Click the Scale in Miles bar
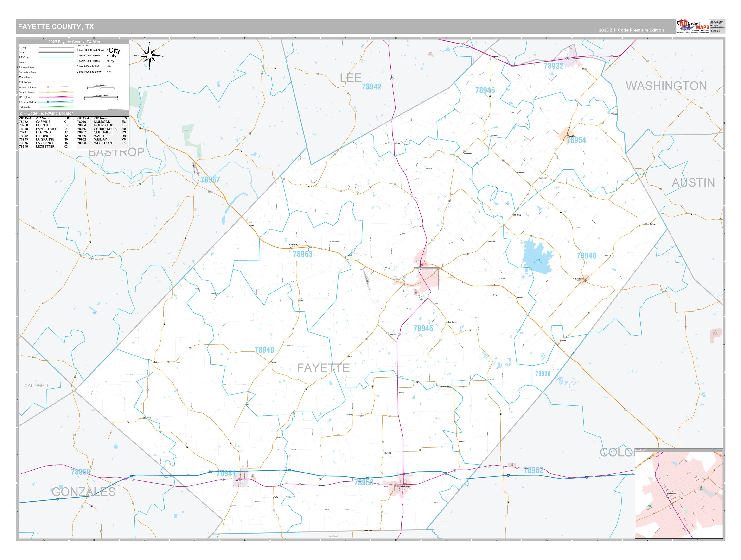741x560 pixels. point(101,87)
